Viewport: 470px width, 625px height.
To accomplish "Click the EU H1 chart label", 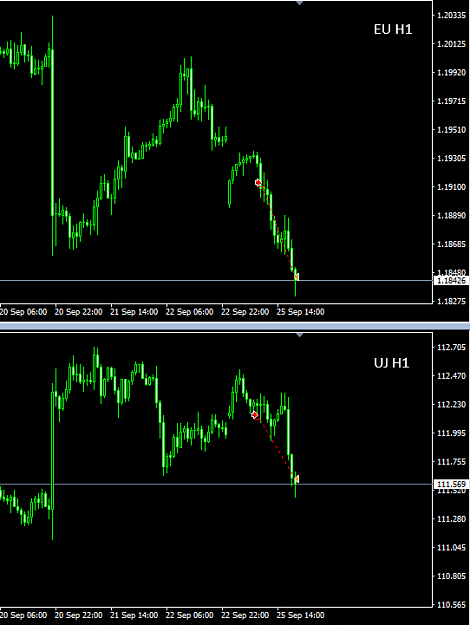I will point(393,29).
